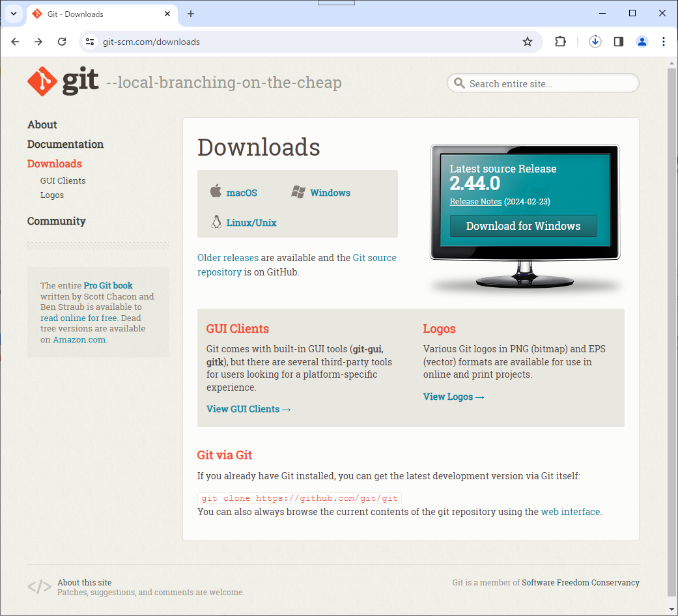This screenshot has height=616, width=678.
Task: Reload the page with the refresh icon
Action: click(62, 41)
